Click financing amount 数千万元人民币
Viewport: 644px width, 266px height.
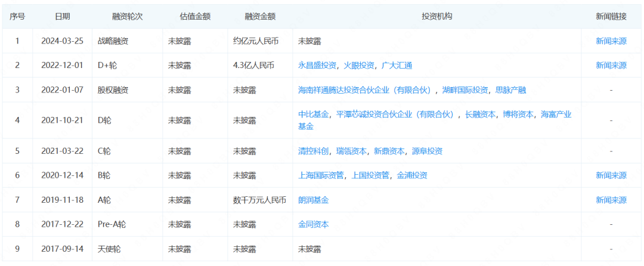[259, 200]
